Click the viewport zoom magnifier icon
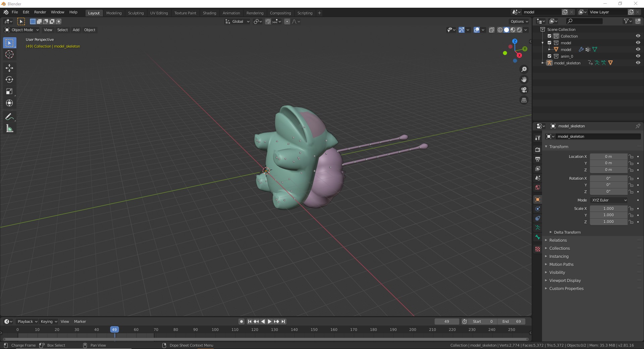Viewport: 644px width, 349px height. click(524, 69)
